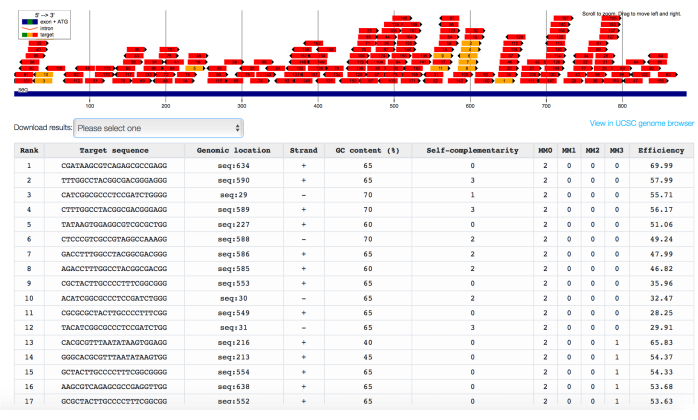Viewport: 698px width, 420px height.
Task: Sort by MM2 column header
Action: 592,151
